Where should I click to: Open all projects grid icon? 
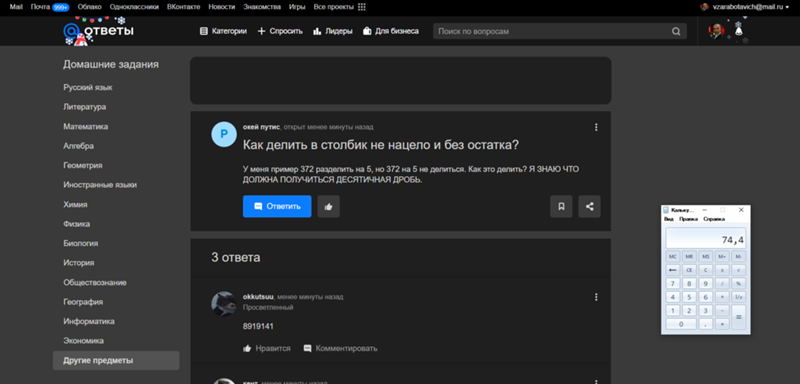[x=362, y=7]
